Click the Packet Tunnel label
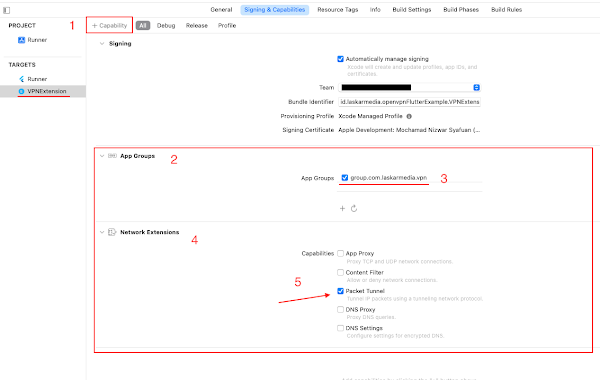This screenshot has width=600, height=380. 365,291
